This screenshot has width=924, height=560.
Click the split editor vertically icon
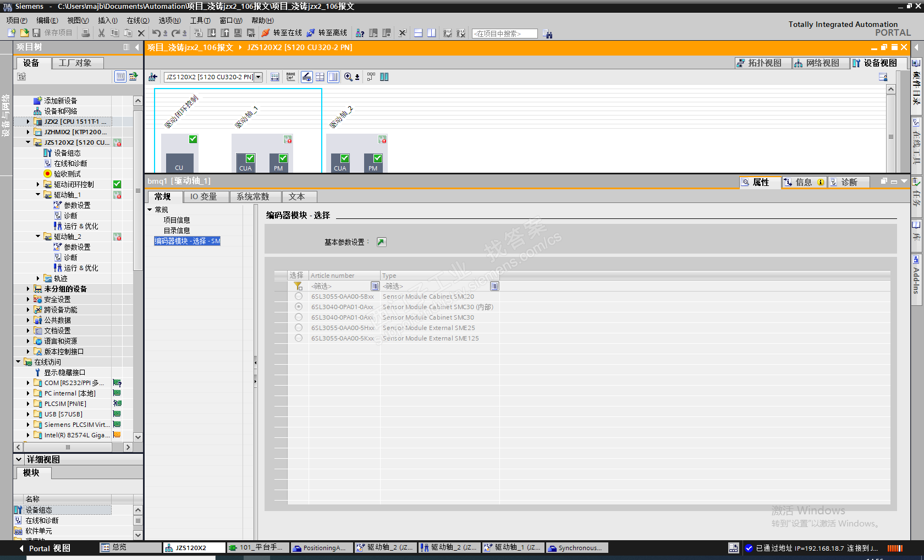coord(432,33)
